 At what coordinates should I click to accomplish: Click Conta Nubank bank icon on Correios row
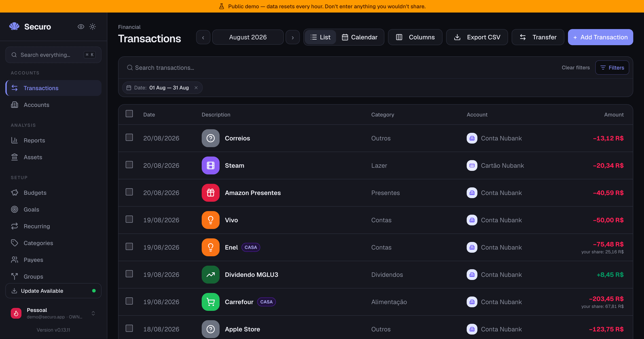[x=472, y=138]
